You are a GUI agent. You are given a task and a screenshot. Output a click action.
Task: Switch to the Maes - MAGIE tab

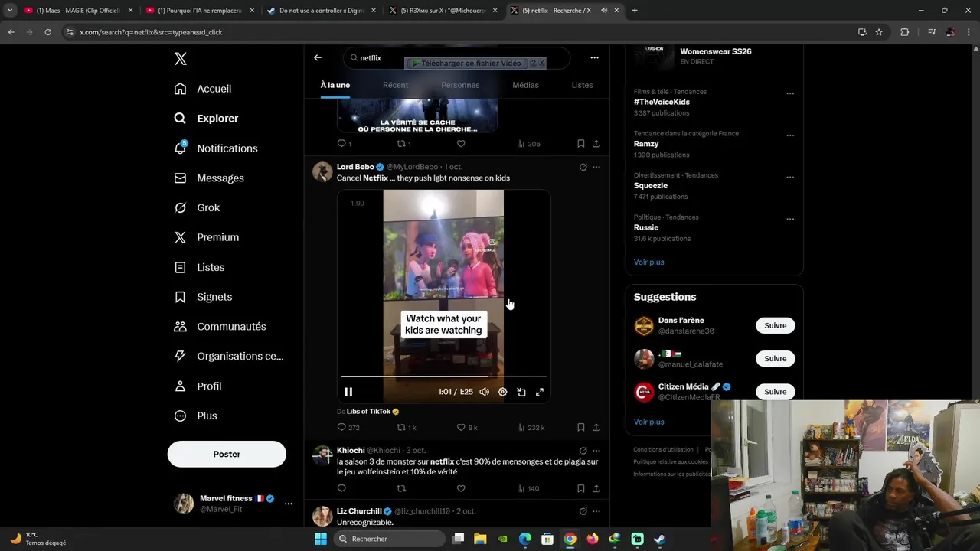77,11
